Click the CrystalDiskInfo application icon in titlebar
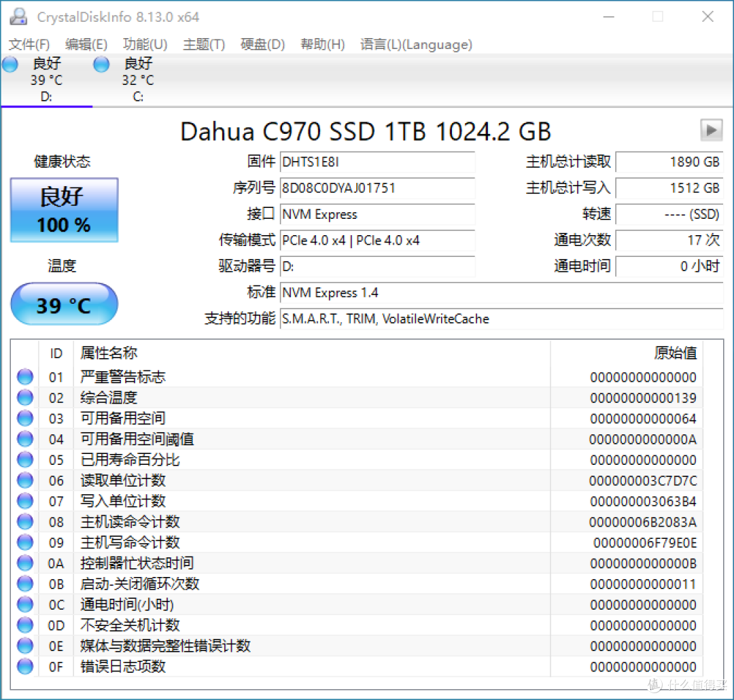Viewport: 734px width, 700px height. click(18, 16)
